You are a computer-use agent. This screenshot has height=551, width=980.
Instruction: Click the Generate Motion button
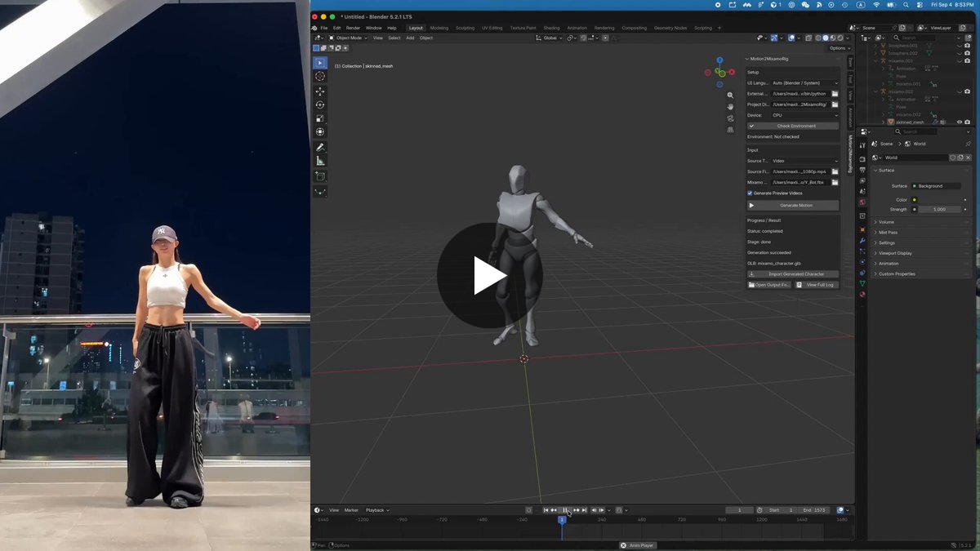[x=793, y=206]
